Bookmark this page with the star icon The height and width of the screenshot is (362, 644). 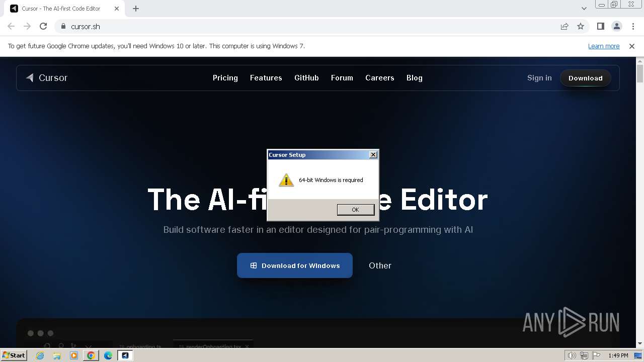[581, 26]
